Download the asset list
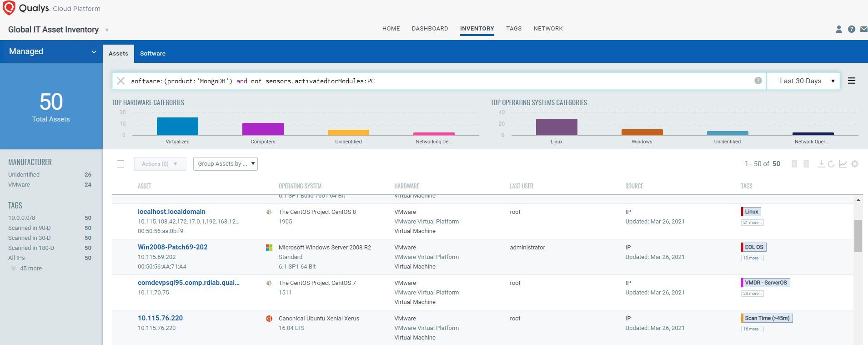The width and height of the screenshot is (868, 345). tap(821, 164)
